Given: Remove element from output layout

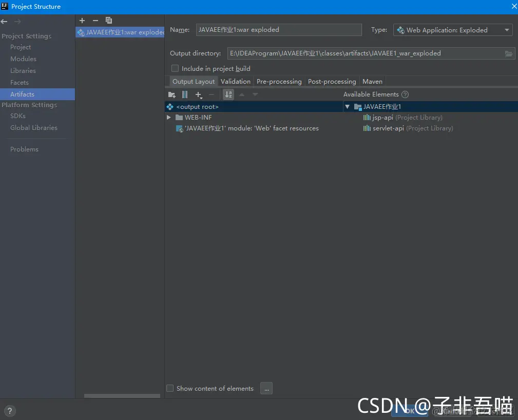Looking at the screenshot, I should (x=212, y=95).
